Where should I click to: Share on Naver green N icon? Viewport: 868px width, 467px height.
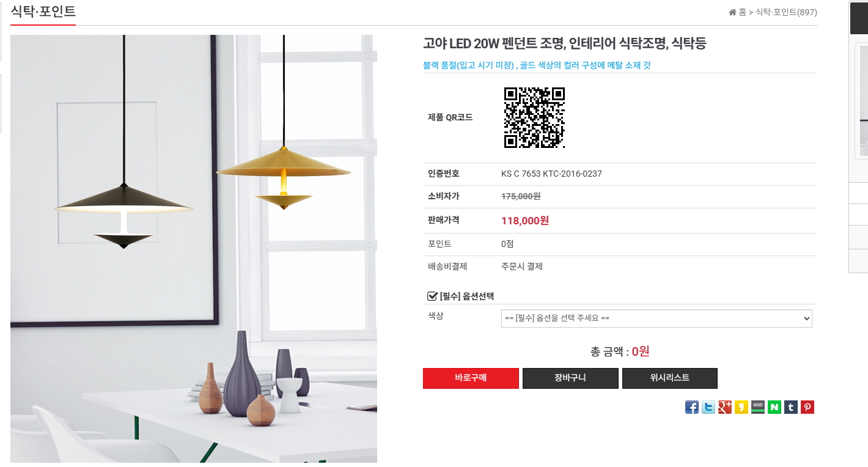tap(774, 407)
